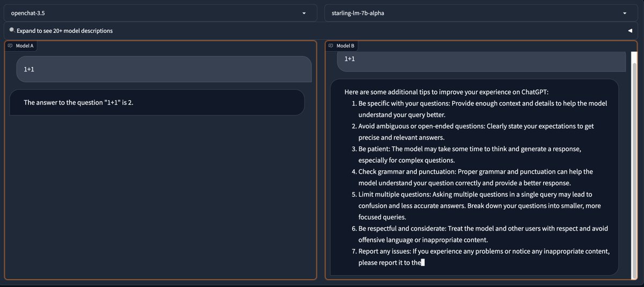The image size is (644, 287).
Task: Click the magnifier icon beside Expand text
Action: [12, 30]
